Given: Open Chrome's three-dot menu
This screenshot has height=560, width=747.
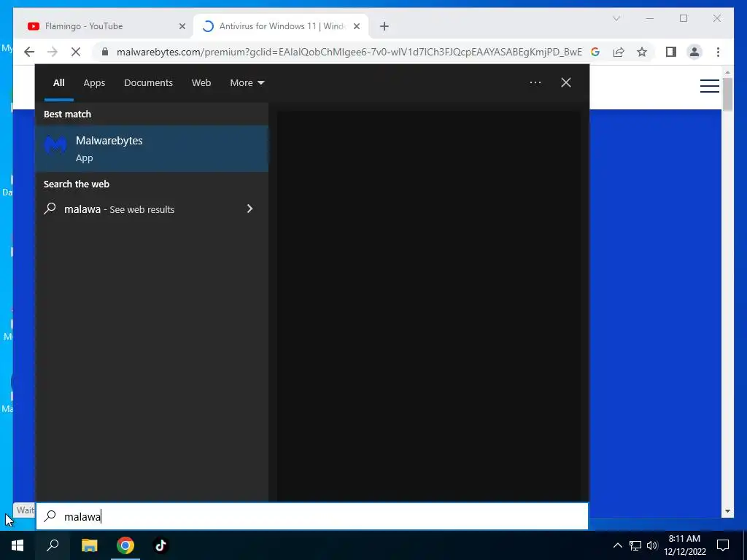Looking at the screenshot, I should (718, 52).
